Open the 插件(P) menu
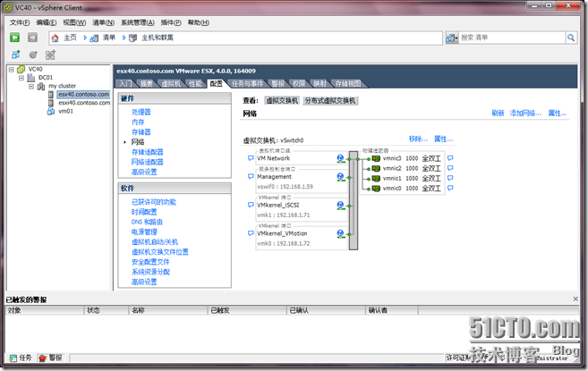The image size is (588, 371). pos(171,22)
